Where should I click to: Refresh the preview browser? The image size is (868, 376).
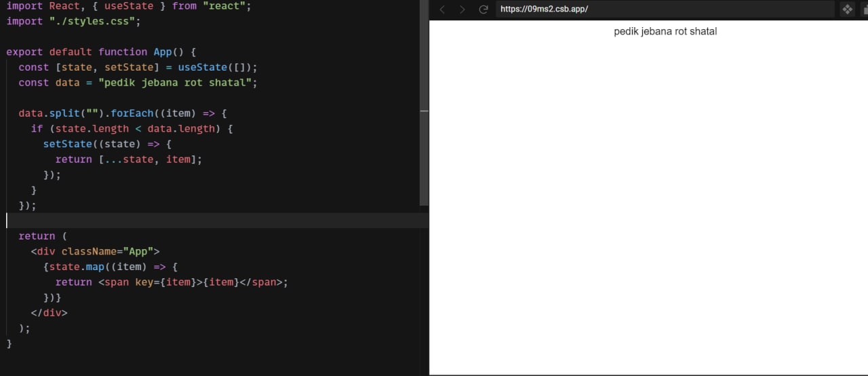click(x=484, y=10)
